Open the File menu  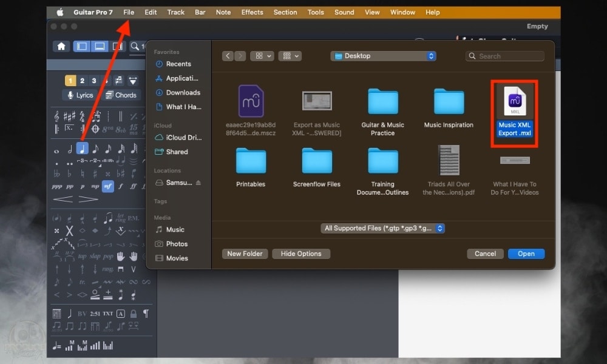pyautogui.click(x=129, y=12)
